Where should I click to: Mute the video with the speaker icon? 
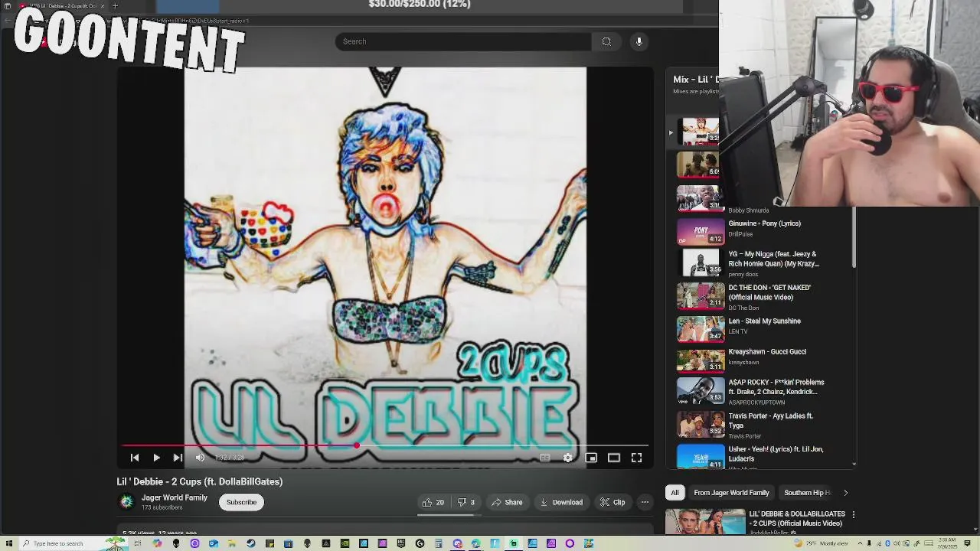pyautogui.click(x=200, y=458)
